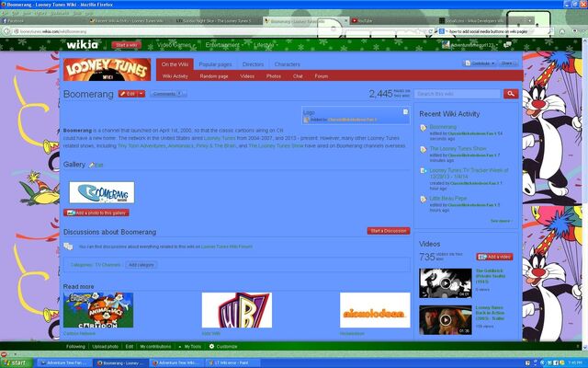Open the See more activity link
Screen dimensions: 588x368
[x=501, y=221]
